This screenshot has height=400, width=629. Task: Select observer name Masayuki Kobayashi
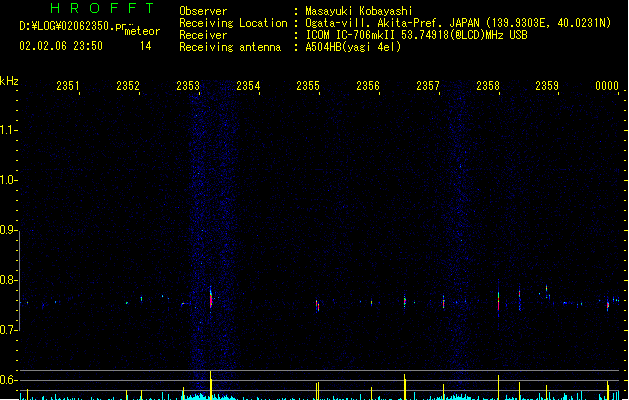[359, 11]
